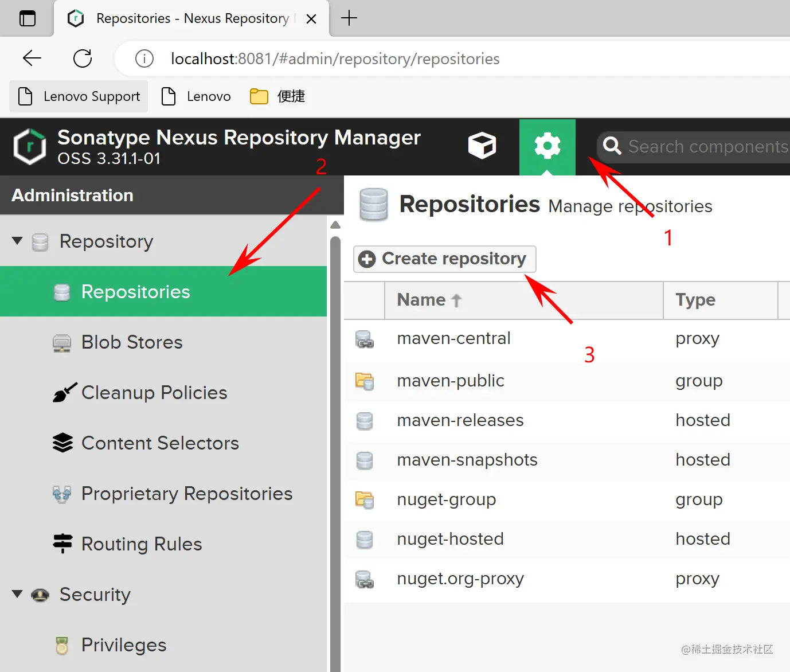The height and width of the screenshot is (672, 790).
Task: Go back with the browser arrow
Action: point(32,58)
